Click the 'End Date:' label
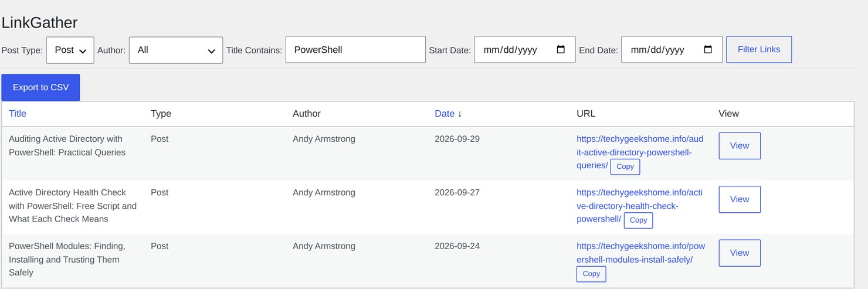The image size is (868, 289). [x=598, y=50]
